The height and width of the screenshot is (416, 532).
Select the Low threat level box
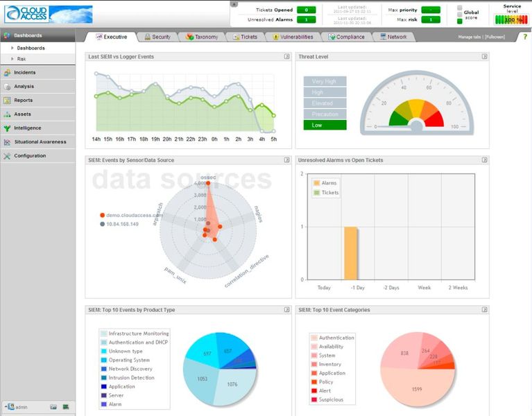pyautogui.click(x=325, y=125)
